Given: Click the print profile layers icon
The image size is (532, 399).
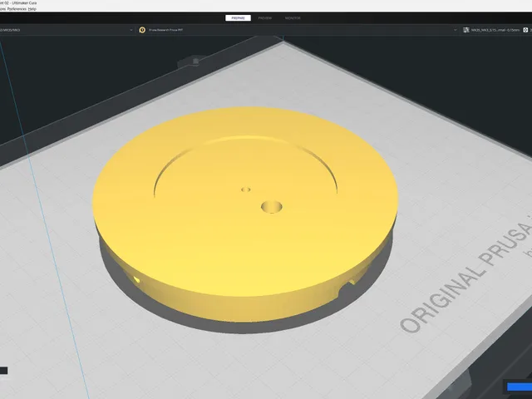Looking at the screenshot, I should coord(466,30).
